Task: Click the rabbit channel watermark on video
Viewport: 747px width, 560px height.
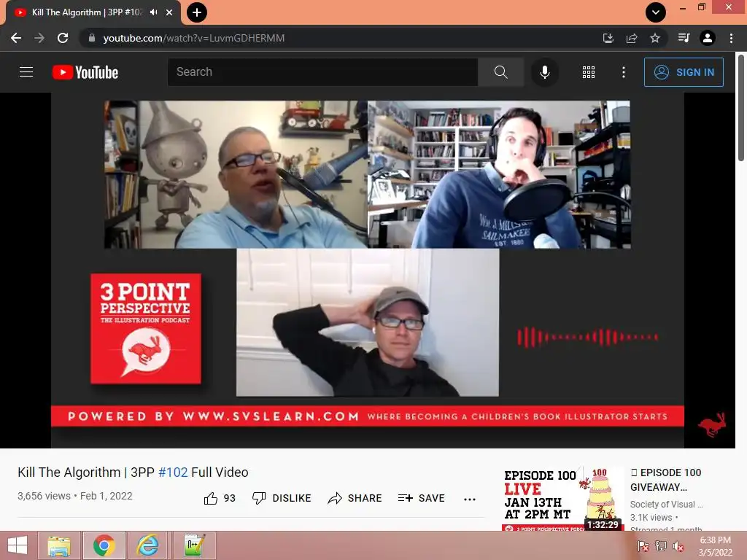Action: click(x=712, y=425)
